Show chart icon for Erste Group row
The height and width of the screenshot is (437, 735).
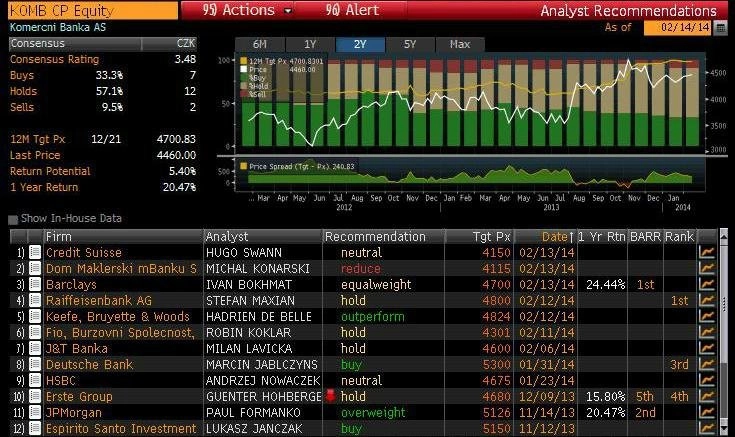pos(706,396)
